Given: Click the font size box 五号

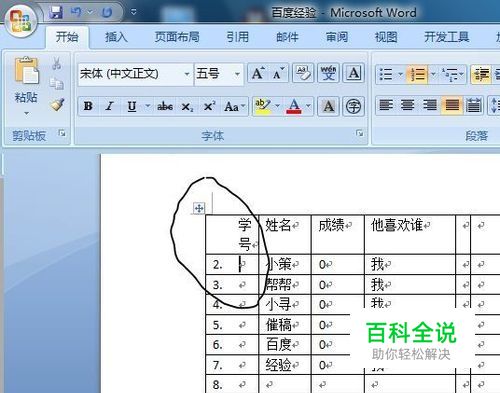Looking at the screenshot, I should point(214,74).
